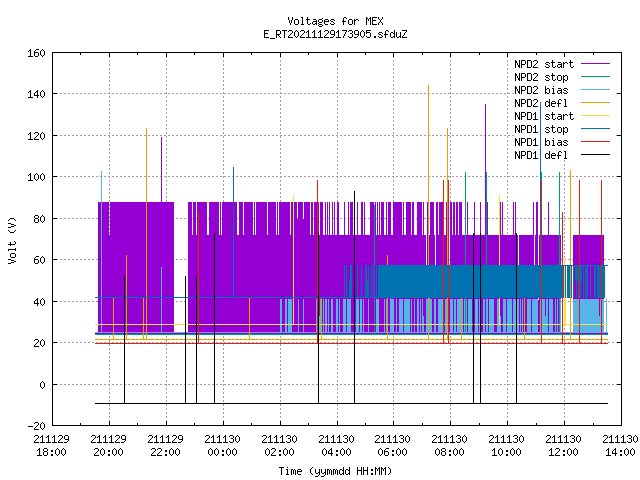Click the filename E_RT20211129173905.sfduZ subtitle

point(336,34)
